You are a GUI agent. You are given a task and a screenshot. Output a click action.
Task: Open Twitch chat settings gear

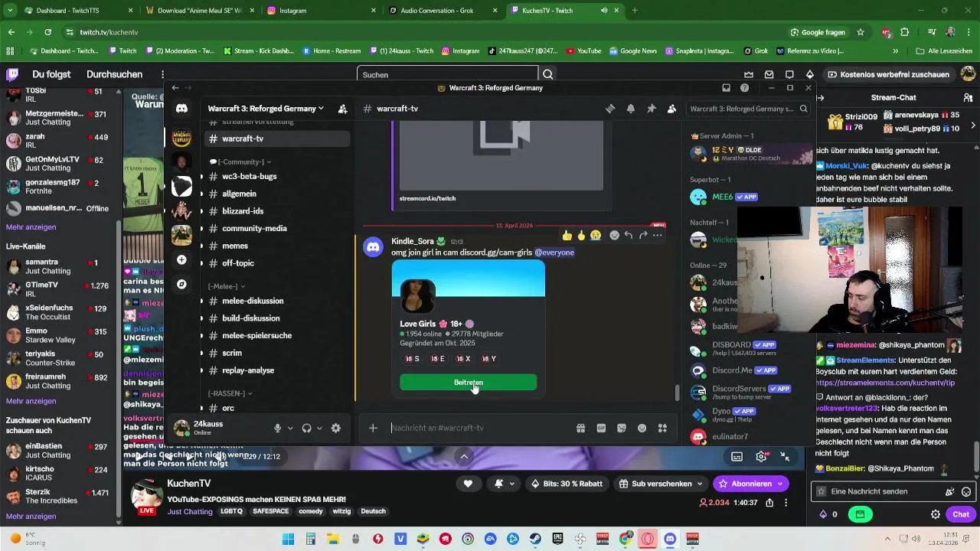point(936,514)
